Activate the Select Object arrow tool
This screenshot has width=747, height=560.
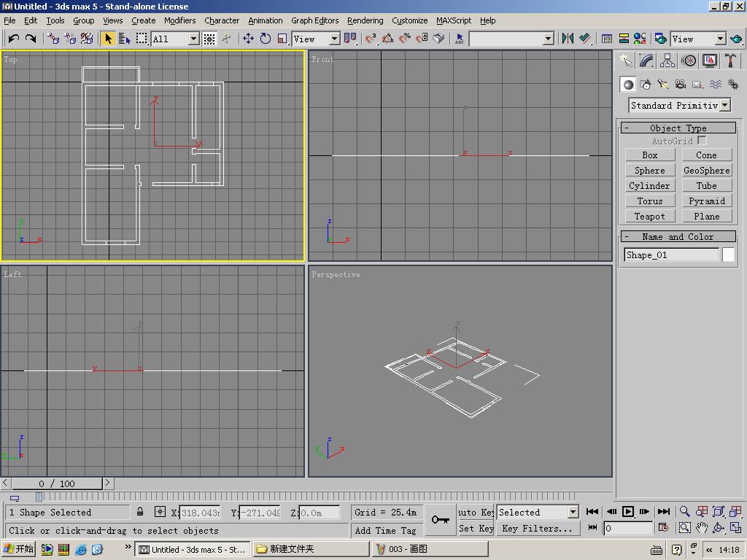point(107,39)
